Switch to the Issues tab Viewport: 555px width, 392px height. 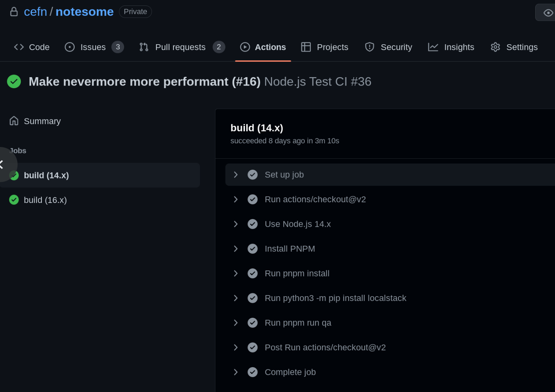(x=94, y=47)
